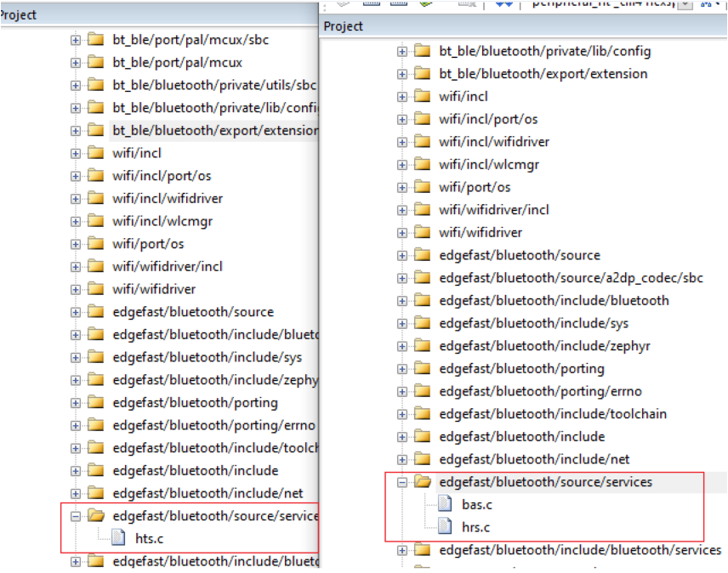Select bas.c in the right project tree

point(477,505)
